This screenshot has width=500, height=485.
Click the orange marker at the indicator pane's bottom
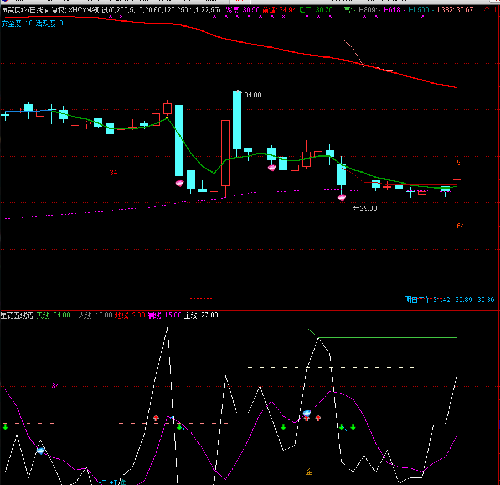point(309,471)
